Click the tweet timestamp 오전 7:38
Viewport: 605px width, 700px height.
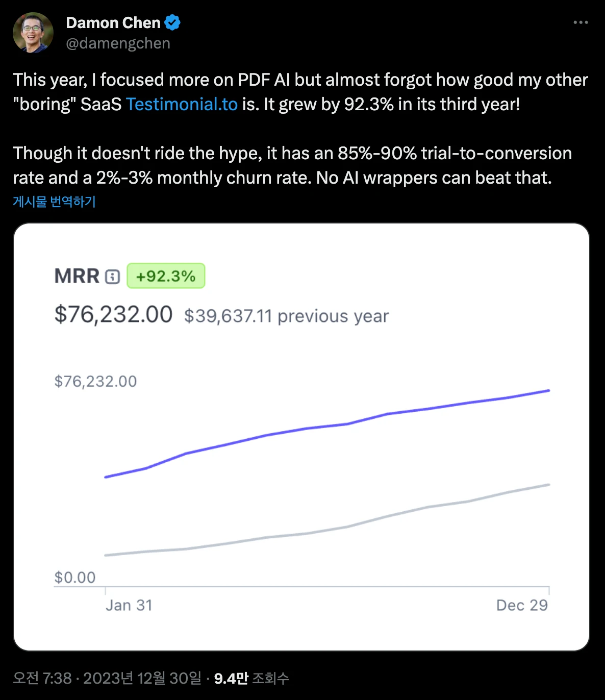point(42,678)
